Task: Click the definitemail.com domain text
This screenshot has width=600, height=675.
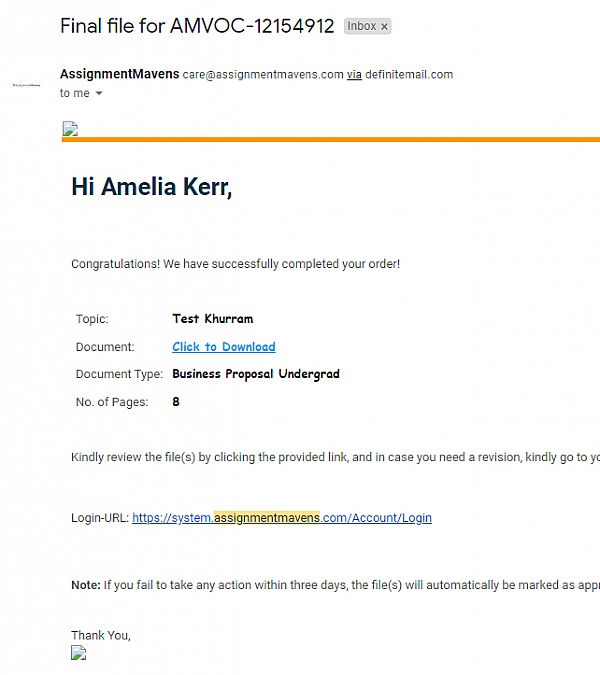Action: [409, 74]
